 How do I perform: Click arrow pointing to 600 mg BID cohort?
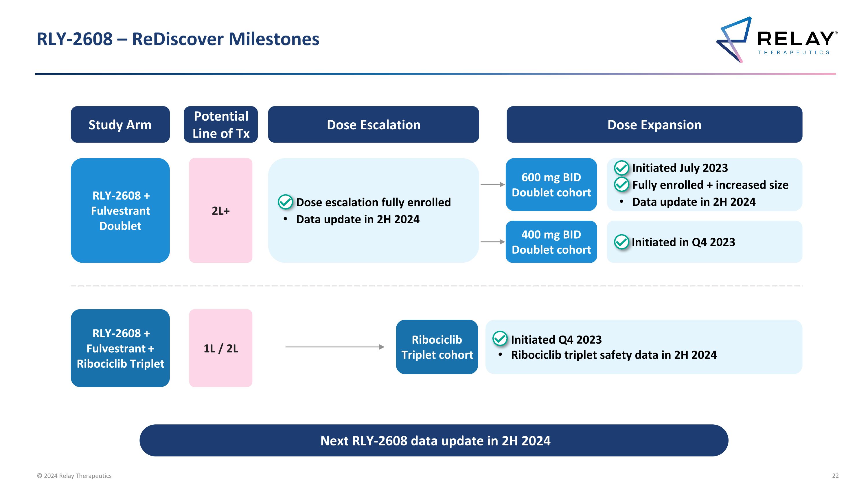coord(492,185)
